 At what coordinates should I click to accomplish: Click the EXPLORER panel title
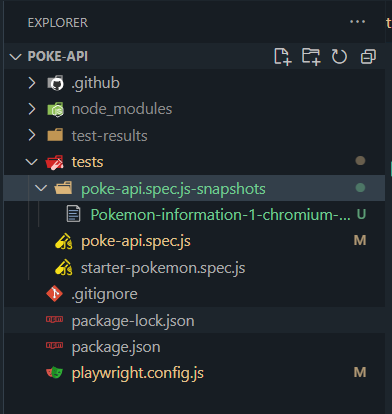[x=58, y=23]
